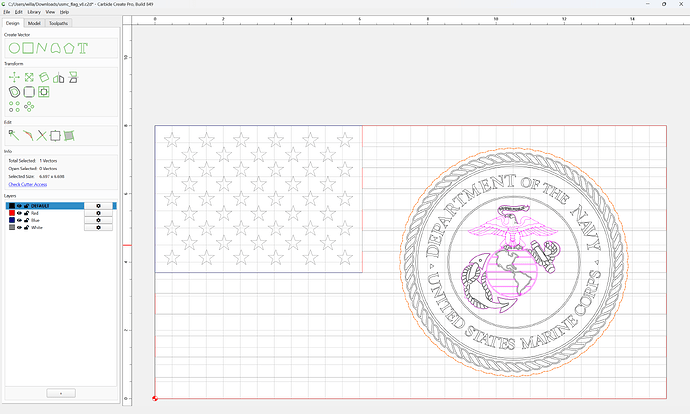Toggle lock on DEFAULT layer

pyautogui.click(x=26, y=206)
